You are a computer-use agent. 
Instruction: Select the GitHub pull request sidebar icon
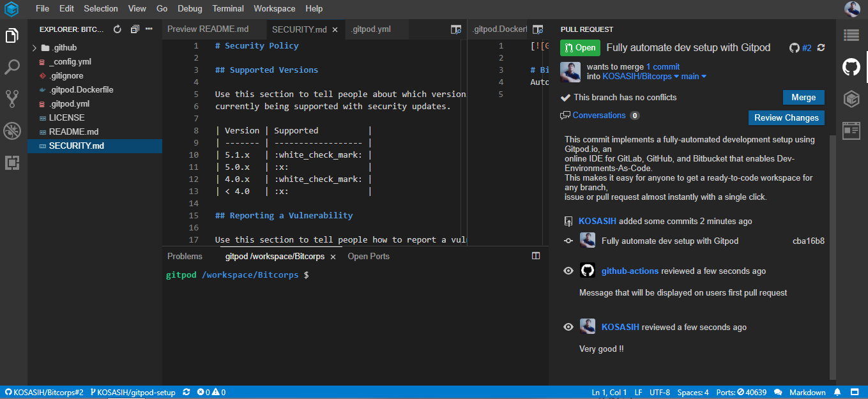coord(851,67)
